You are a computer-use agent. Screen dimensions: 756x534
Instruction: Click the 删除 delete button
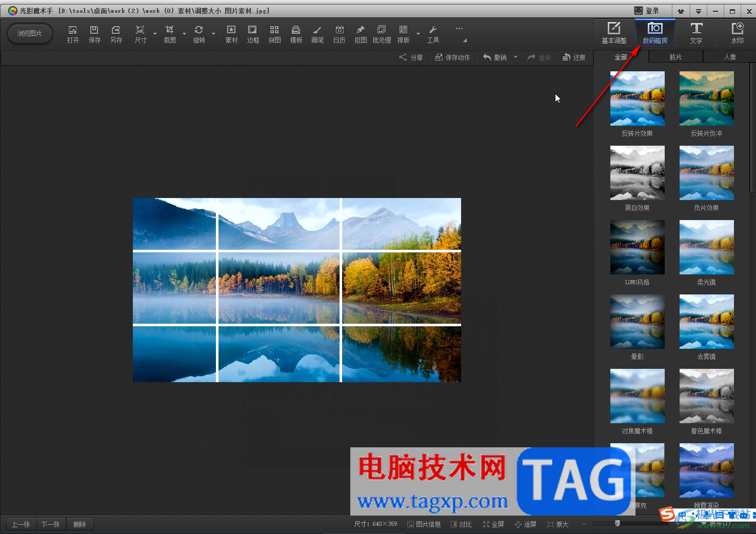tap(79, 524)
